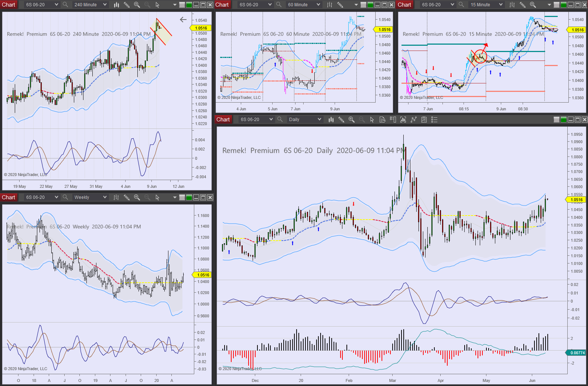Zoom in on the Weekly chart
Image resolution: width=588 pixels, height=386 pixels.
(137, 197)
